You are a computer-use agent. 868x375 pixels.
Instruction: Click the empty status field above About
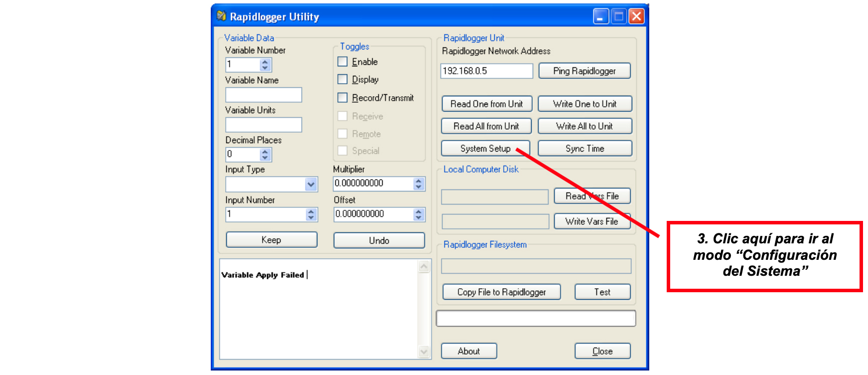click(536, 319)
